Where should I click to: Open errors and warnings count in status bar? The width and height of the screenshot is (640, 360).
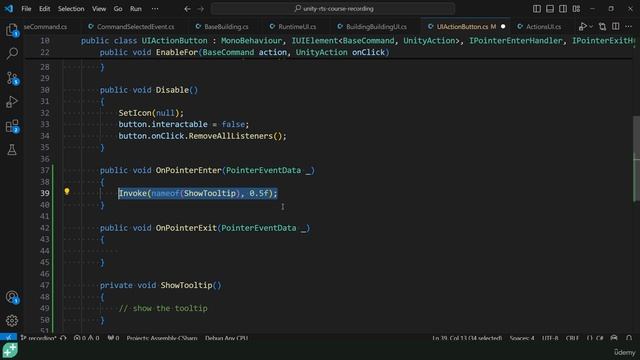coord(87,338)
